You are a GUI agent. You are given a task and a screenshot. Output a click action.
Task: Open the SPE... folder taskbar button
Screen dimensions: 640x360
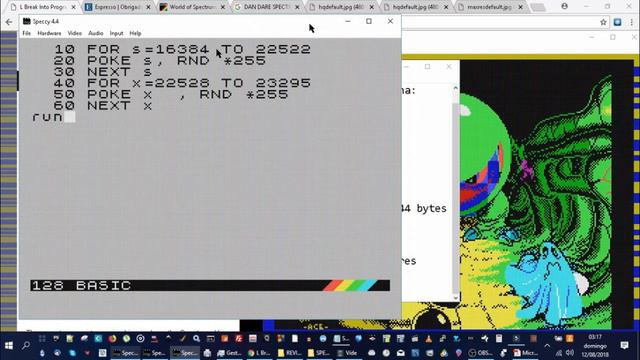click(319, 353)
